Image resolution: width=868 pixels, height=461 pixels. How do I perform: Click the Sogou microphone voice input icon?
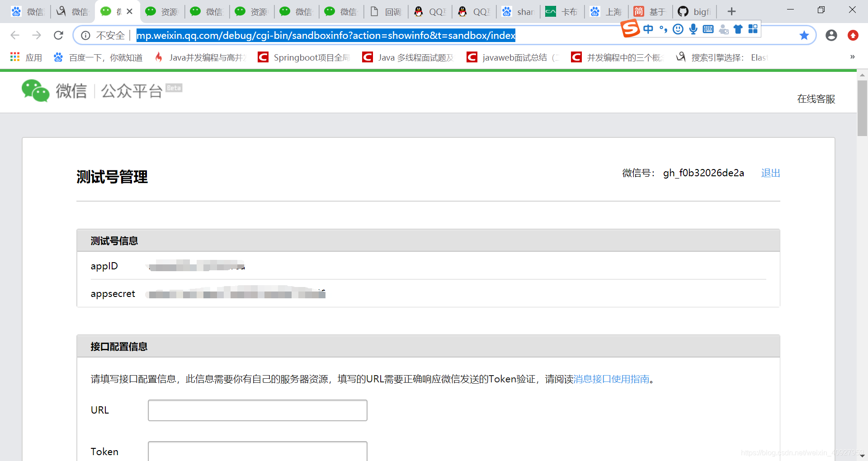click(693, 29)
